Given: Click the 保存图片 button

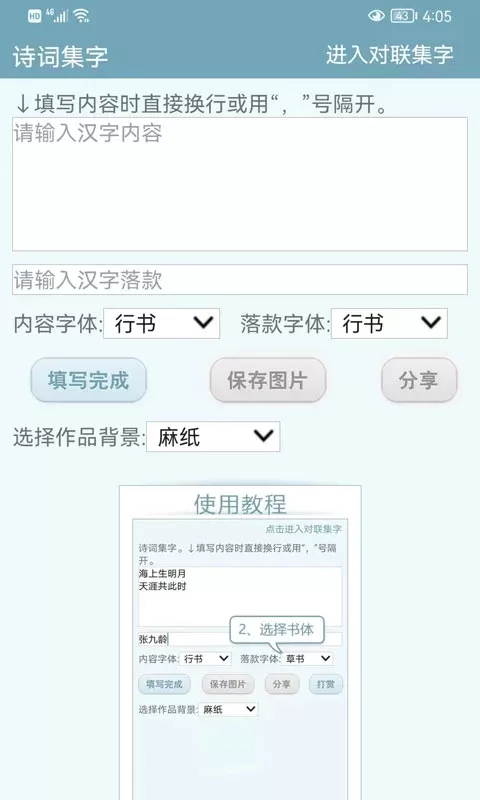Looking at the screenshot, I should click(x=268, y=381).
